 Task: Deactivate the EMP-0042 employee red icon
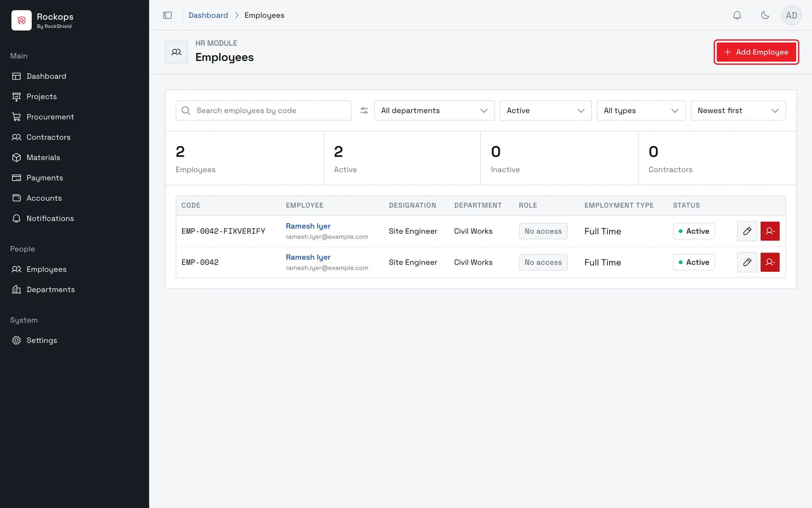click(770, 262)
